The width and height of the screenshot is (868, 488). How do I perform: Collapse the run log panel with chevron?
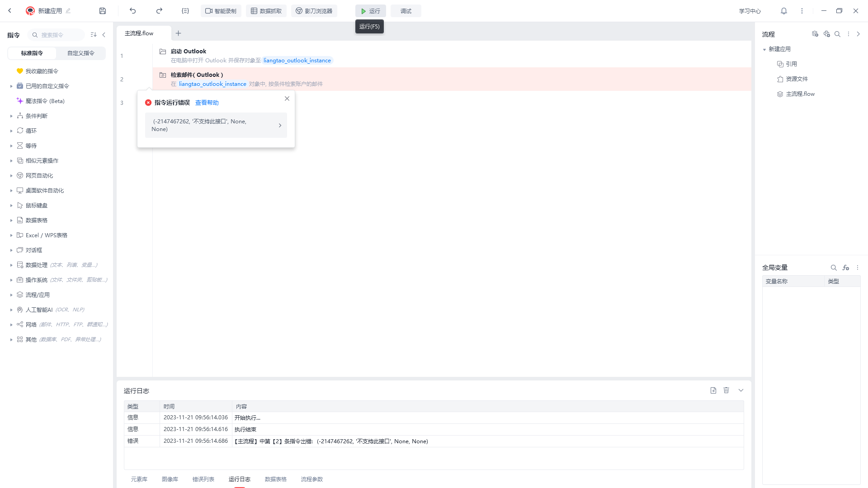tap(741, 390)
